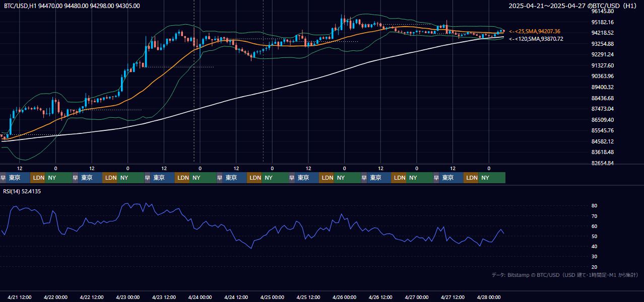Image resolution: width=644 pixels, height=302 pixels.
Task: Click the 4/21 12:00 date label
Action: pos(20,297)
